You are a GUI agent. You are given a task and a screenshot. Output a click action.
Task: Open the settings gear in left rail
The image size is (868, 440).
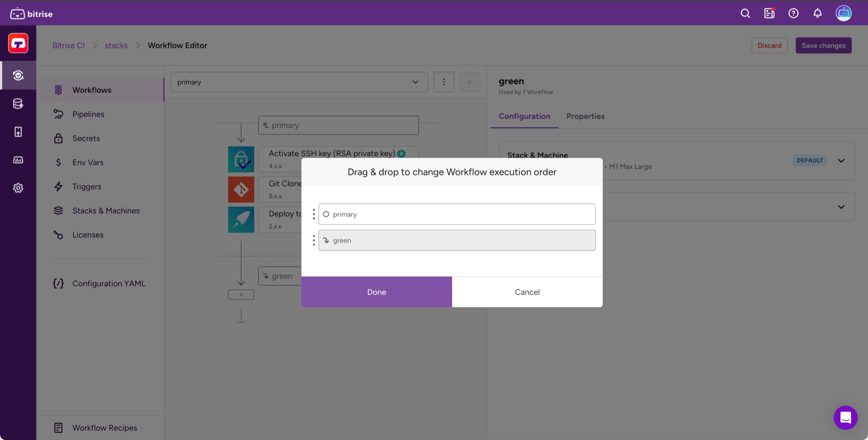[18, 188]
